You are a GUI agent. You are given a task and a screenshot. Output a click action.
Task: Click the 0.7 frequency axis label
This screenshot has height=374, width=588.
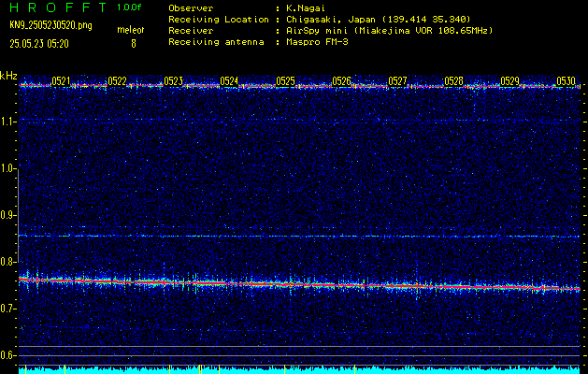click(8, 309)
